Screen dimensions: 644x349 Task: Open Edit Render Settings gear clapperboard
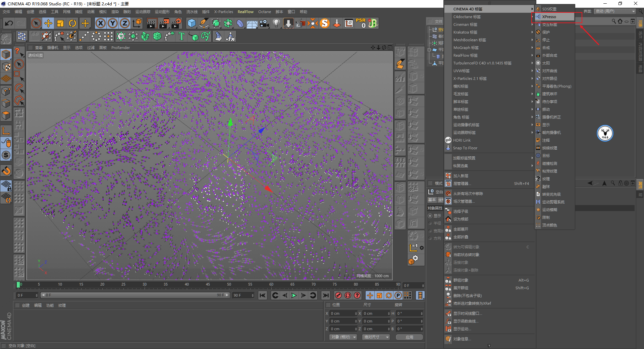pyautogui.click(x=176, y=23)
